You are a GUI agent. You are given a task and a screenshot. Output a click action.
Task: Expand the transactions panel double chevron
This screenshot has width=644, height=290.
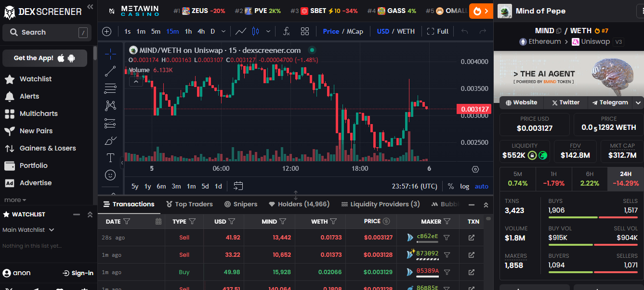point(486,205)
